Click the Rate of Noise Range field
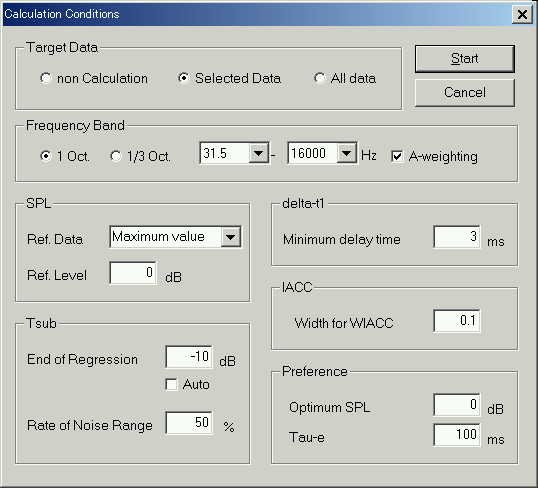Viewport: 538px width, 488px height. point(189,422)
